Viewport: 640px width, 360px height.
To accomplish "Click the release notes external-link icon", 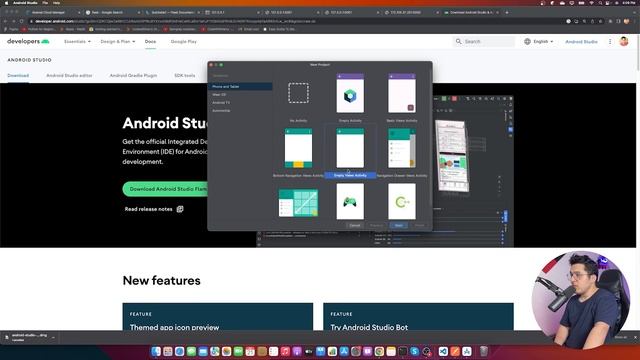I will point(180,209).
